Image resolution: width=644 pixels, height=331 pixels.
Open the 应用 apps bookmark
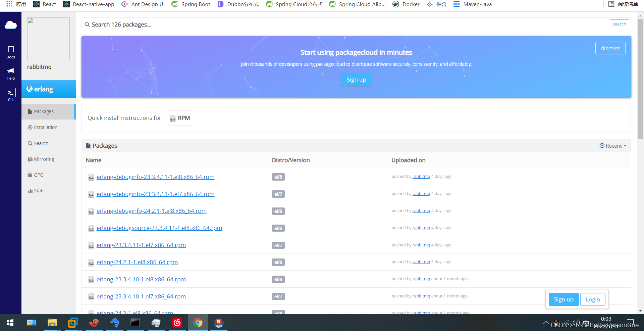(16, 4)
